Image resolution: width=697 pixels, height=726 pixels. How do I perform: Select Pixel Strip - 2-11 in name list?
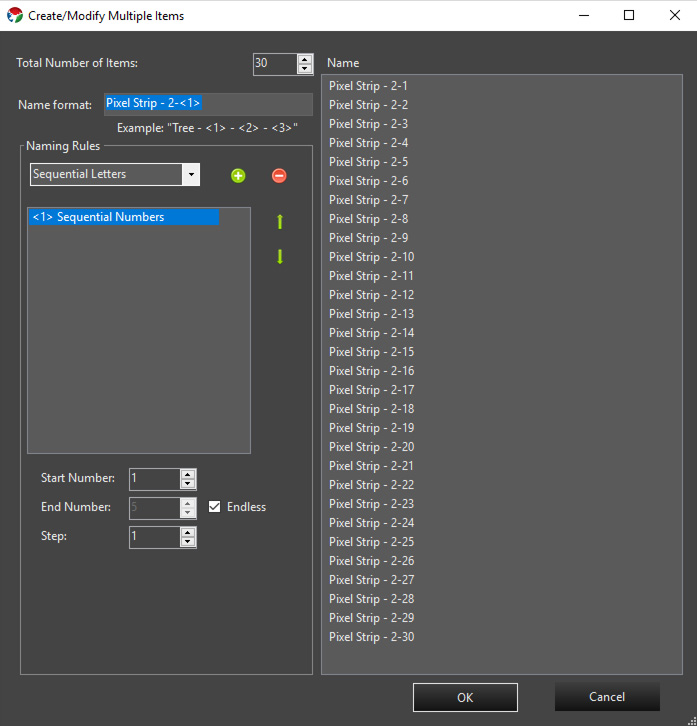click(x=371, y=276)
